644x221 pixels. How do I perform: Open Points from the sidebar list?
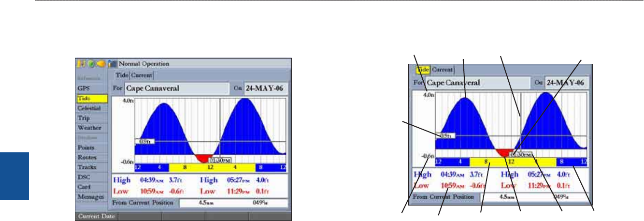(86, 147)
